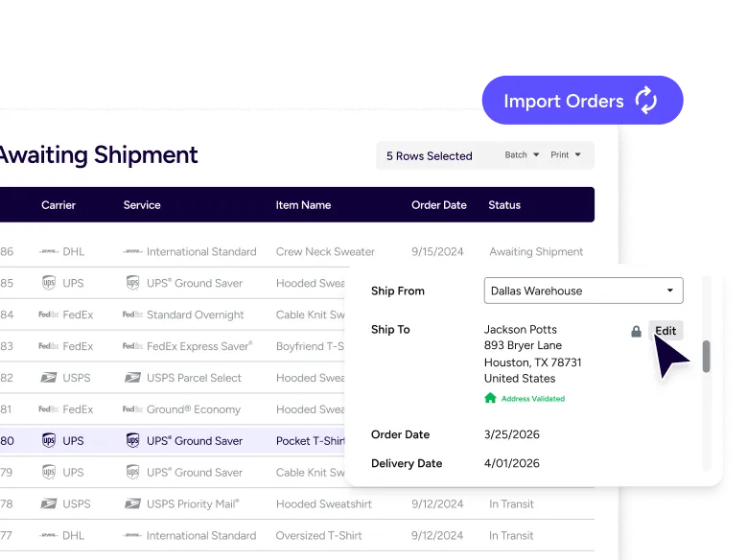The height and width of the screenshot is (560, 747).
Task: Expand the Dallas Warehouse Ship From dropdown
Action: pyautogui.click(x=583, y=291)
